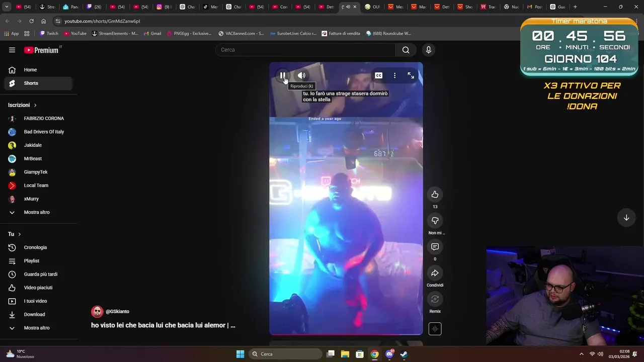The width and height of the screenshot is (644, 362).
Task: Open the App bookmarks shortcut
Action: coord(11,34)
